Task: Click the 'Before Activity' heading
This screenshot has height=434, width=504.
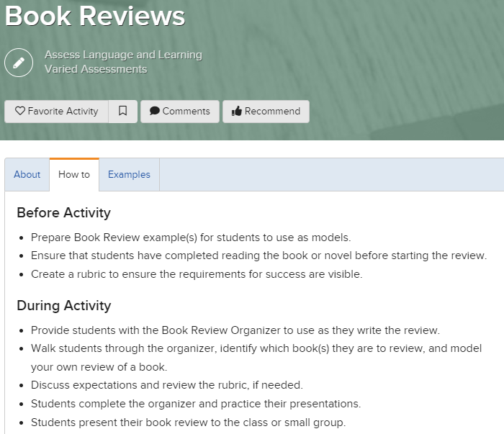Action: 63,212
